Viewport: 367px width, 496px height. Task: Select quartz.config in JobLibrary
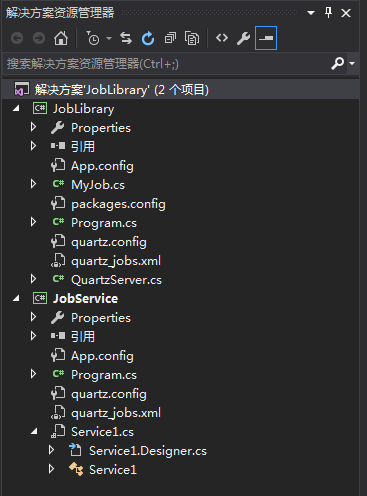point(109,242)
